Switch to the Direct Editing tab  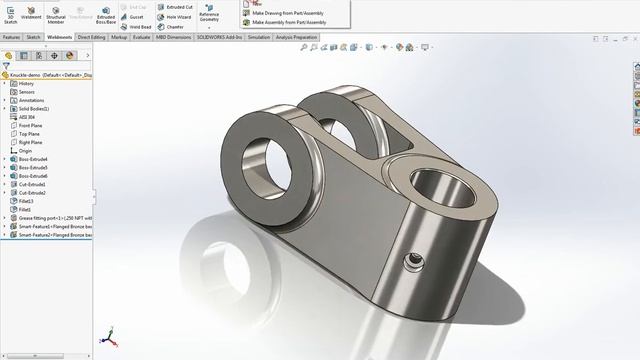(91, 37)
